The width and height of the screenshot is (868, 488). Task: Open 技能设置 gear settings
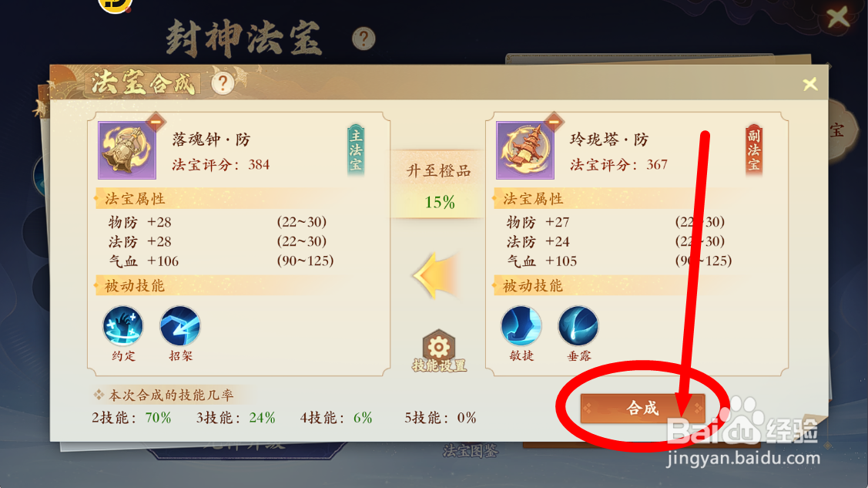click(439, 352)
